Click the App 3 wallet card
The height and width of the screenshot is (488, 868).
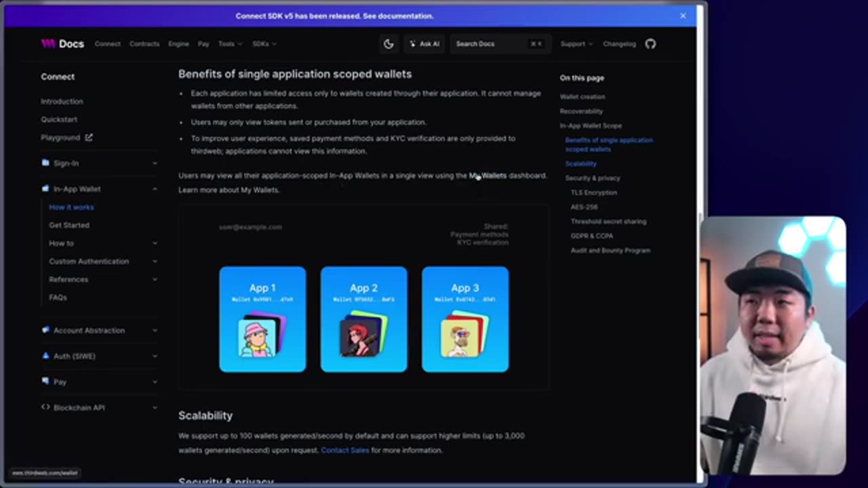[465, 319]
